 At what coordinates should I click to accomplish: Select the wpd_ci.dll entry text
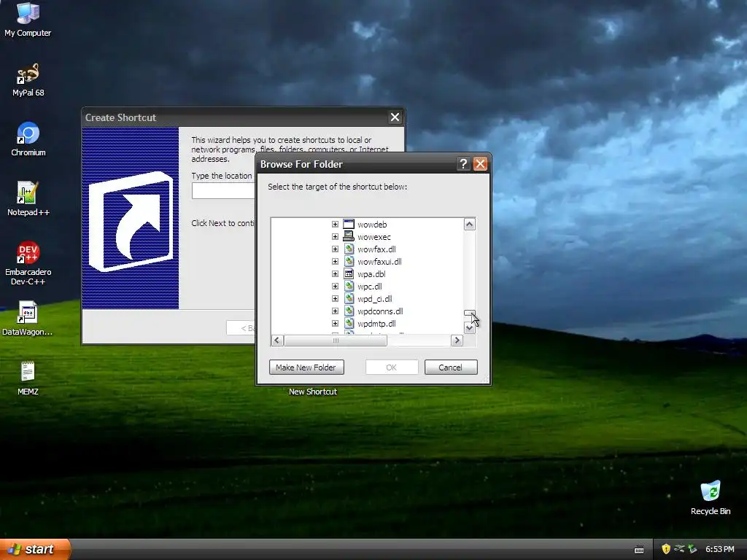click(374, 298)
